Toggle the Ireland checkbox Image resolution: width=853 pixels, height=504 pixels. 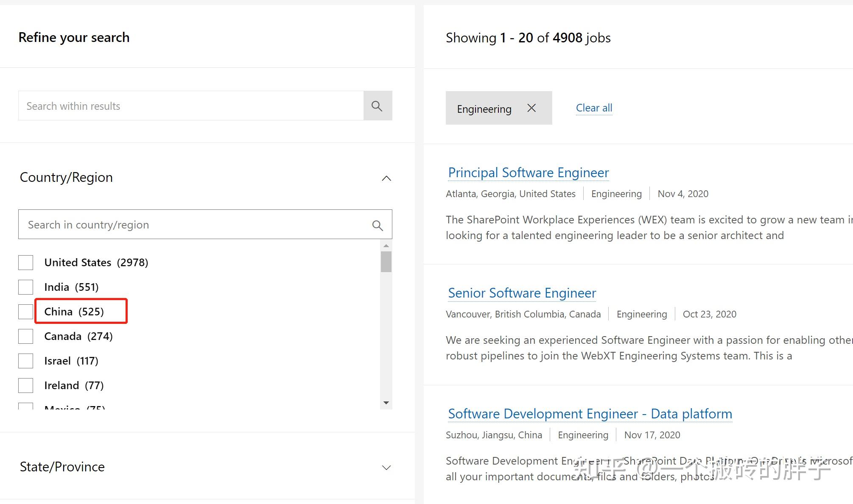coord(26,386)
